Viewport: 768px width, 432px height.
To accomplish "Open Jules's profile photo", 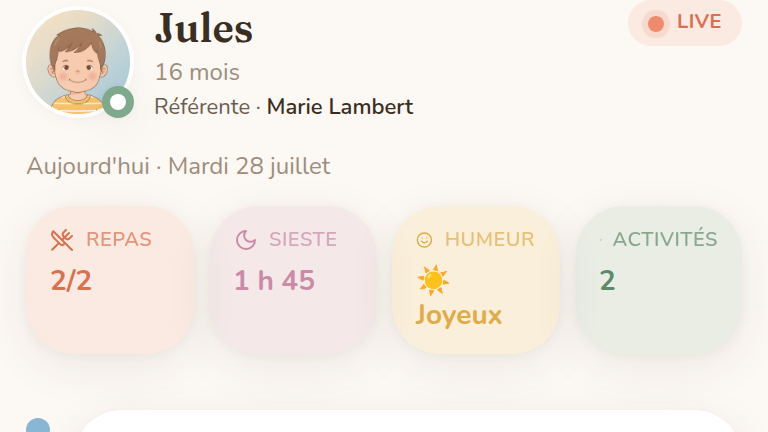I will tap(78, 63).
